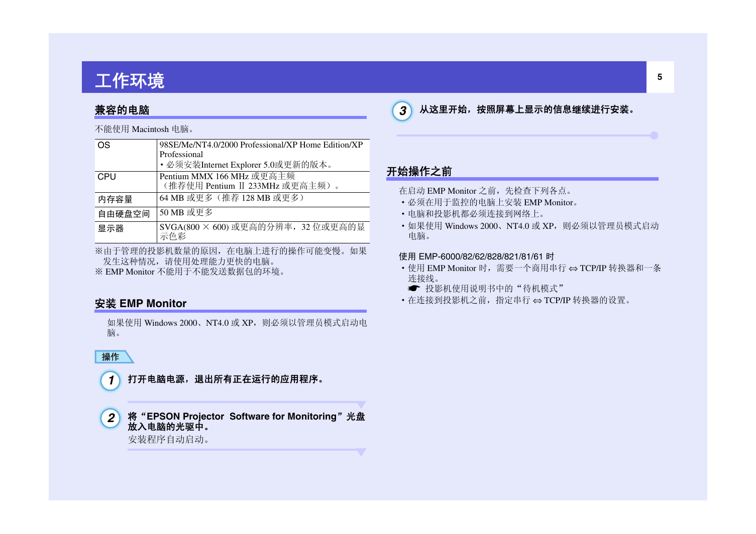
Task: Click step text "打开电脑电源，退出所有正在运行的应用程序"
Action: click(227, 379)
